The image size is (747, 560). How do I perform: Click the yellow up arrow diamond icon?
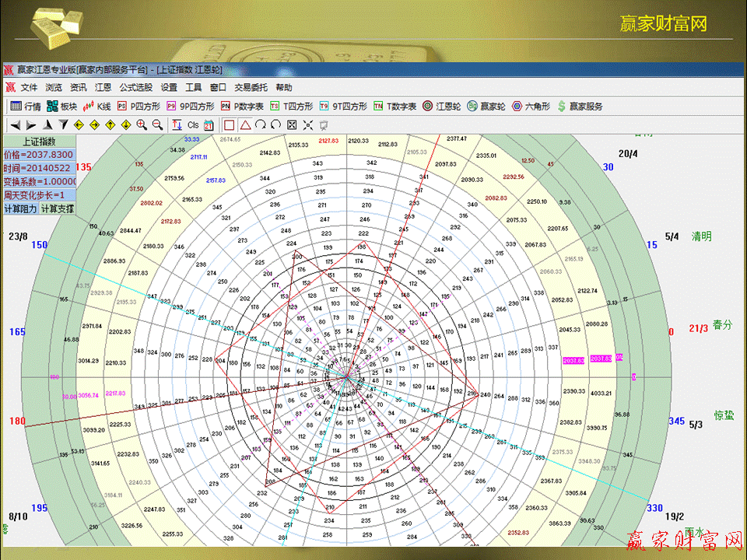click(x=109, y=125)
